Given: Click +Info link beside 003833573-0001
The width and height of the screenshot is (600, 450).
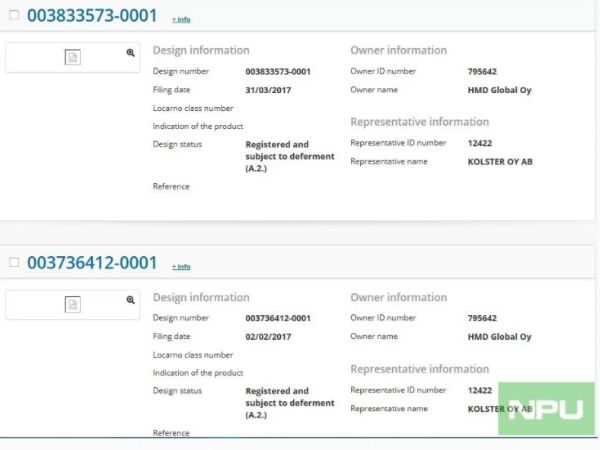Looking at the screenshot, I should [x=181, y=20].
